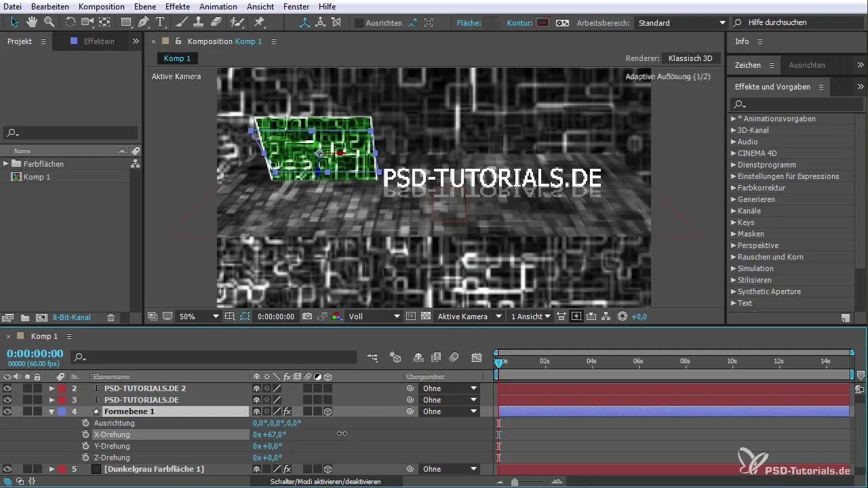Viewport: 868px width, 488px height.
Task: Select the Unified Camera tool
Action: pyautogui.click(x=87, y=22)
